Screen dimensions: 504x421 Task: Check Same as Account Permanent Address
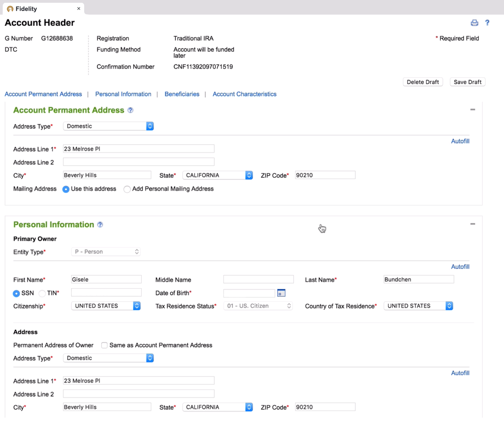click(x=105, y=345)
